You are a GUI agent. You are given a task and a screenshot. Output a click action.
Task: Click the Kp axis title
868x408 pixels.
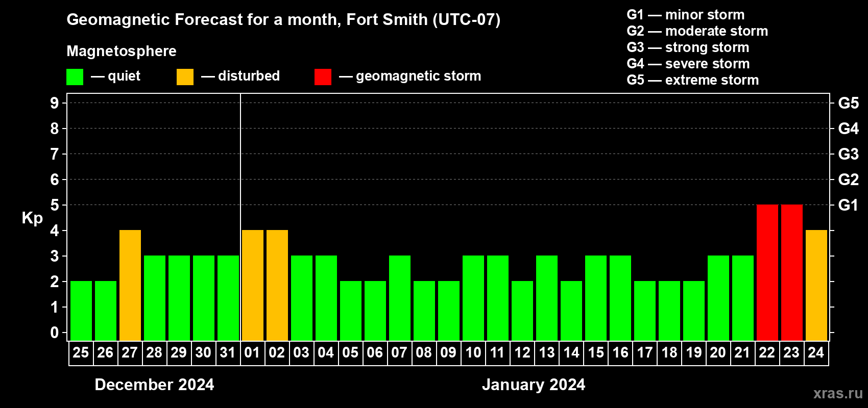[32, 218]
